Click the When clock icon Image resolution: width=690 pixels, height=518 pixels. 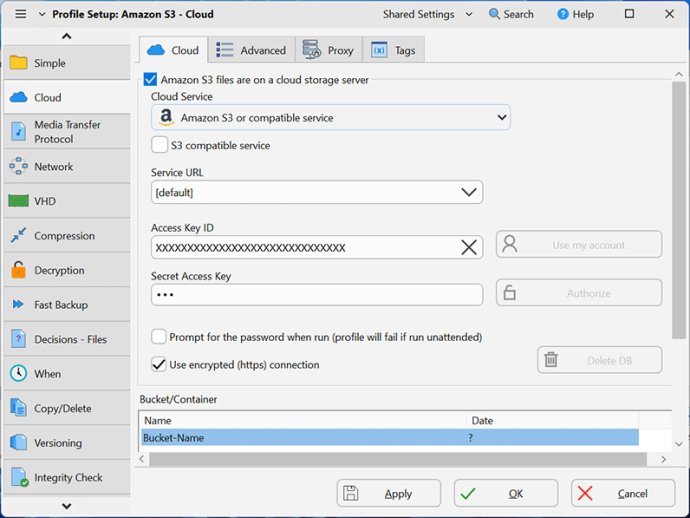(x=18, y=373)
